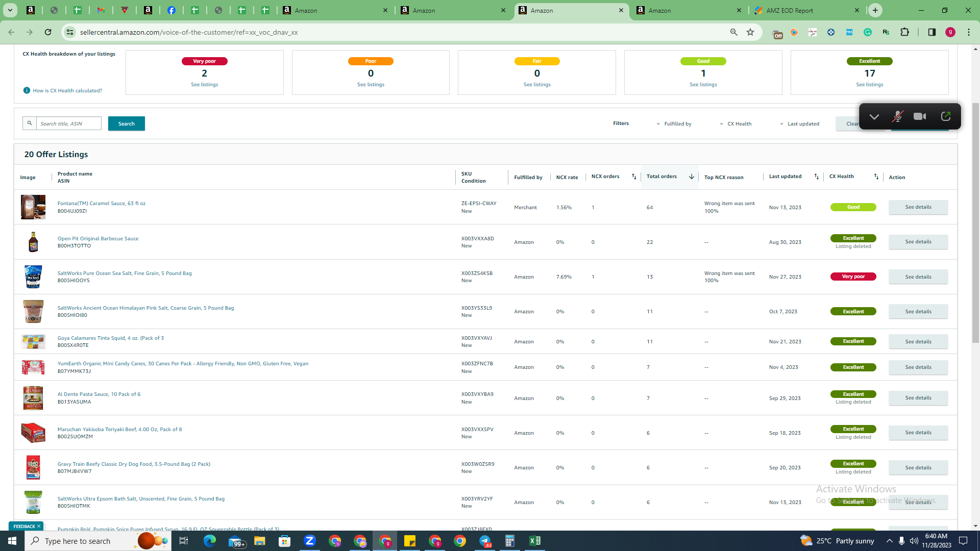Image resolution: width=980 pixels, height=551 pixels.
Task: Open the share screen icon in the overlay
Action: coord(946,116)
